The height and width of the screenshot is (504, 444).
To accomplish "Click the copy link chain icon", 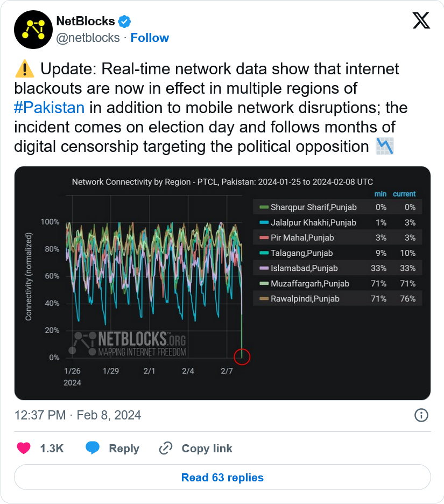I will (x=166, y=448).
